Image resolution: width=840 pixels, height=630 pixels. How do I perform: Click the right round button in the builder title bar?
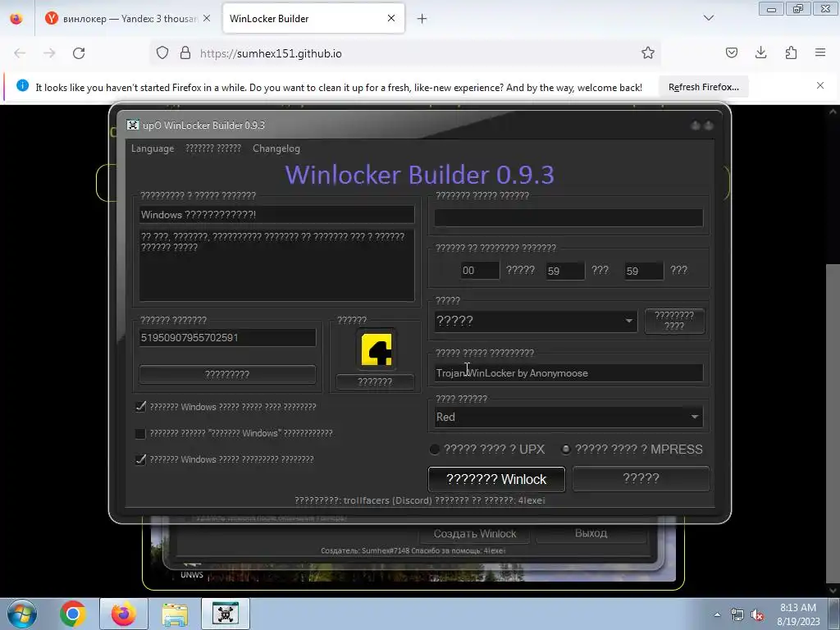(x=708, y=126)
